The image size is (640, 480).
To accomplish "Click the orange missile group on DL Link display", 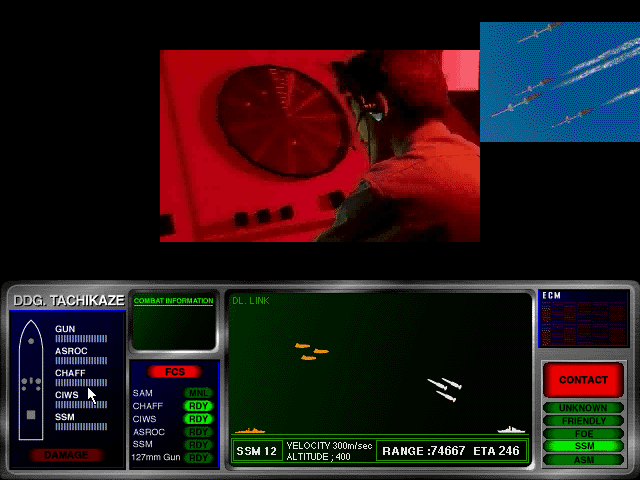I will pyautogui.click(x=311, y=351).
